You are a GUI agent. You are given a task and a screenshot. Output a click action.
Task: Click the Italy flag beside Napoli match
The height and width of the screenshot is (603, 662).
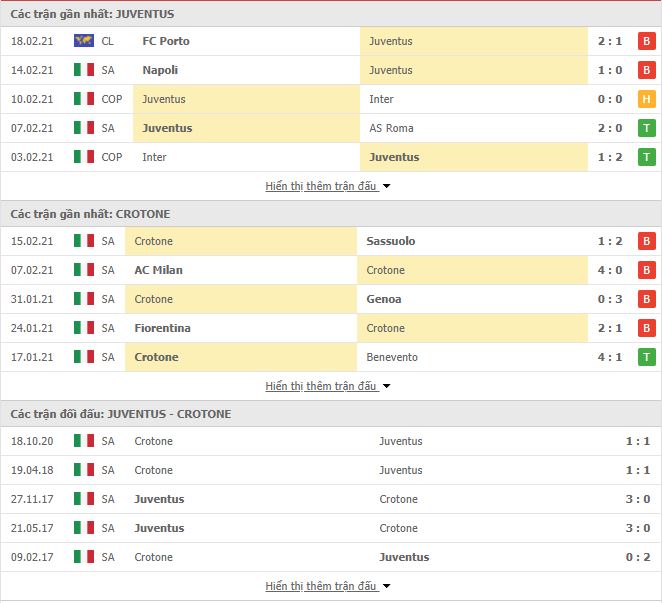point(84,70)
